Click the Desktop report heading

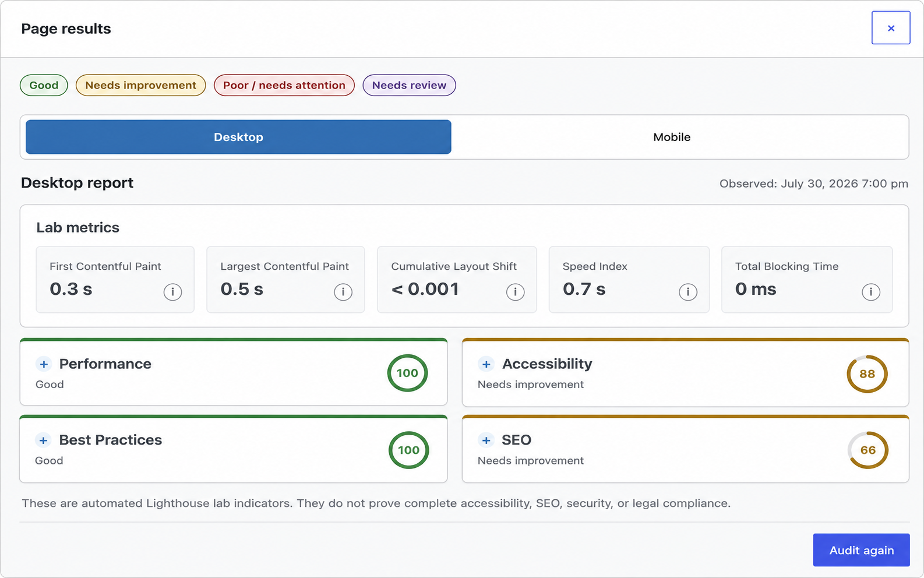(x=77, y=183)
